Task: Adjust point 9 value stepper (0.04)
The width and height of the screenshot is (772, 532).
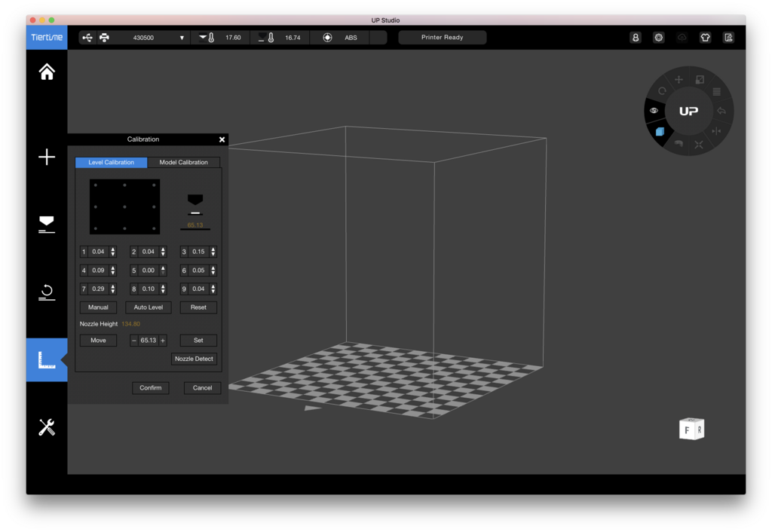Action: coord(213,289)
